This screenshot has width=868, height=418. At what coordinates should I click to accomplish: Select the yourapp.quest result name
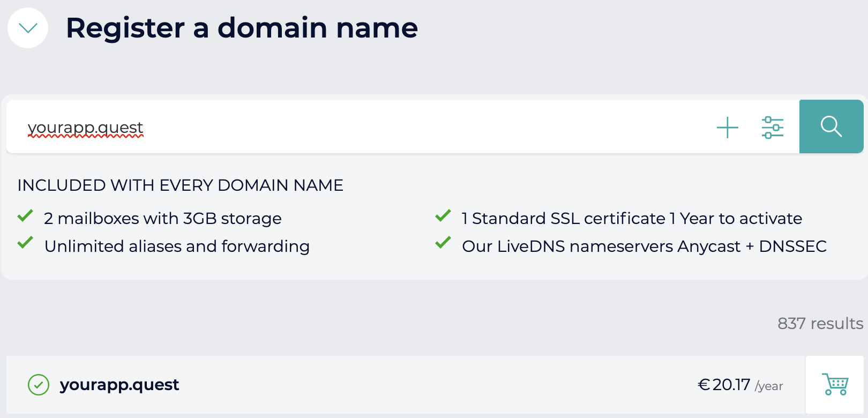click(119, 385)
